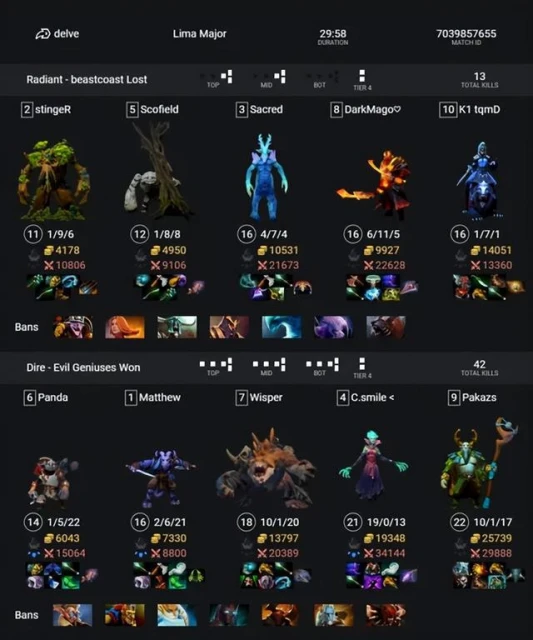Click gold coin icon beside 14051
533x640 pixels.
(475, 250)
